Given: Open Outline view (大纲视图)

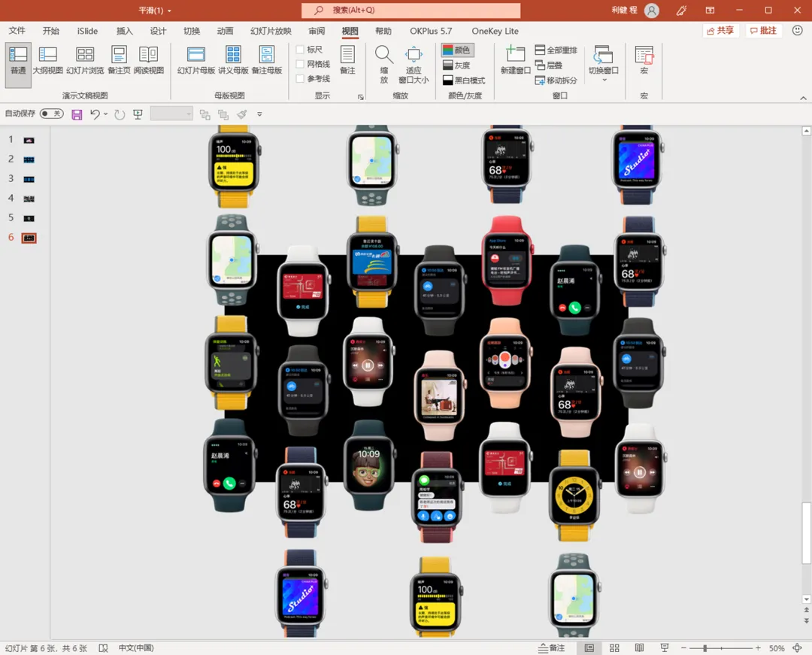Looking at the screenshot, I should pos(47,61).
